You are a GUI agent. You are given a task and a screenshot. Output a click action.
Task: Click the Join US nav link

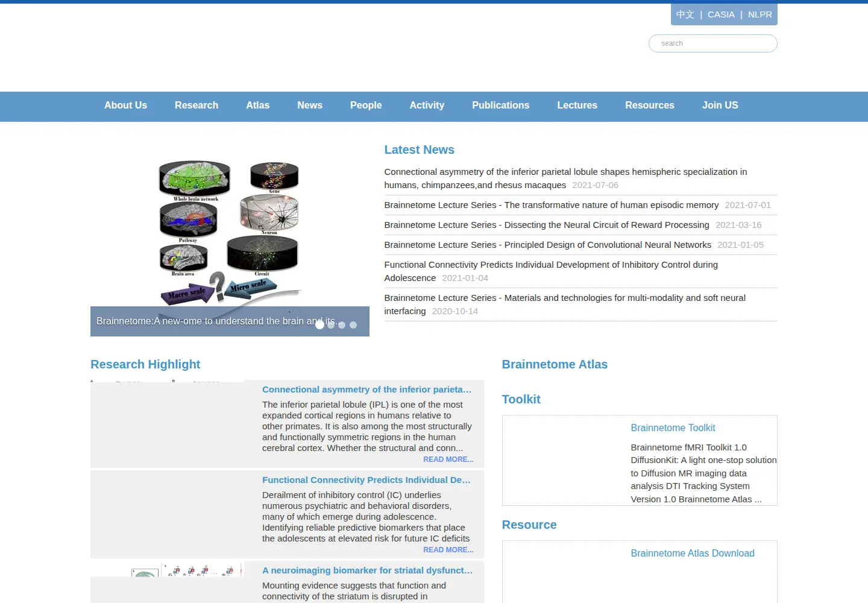[720, 105]
